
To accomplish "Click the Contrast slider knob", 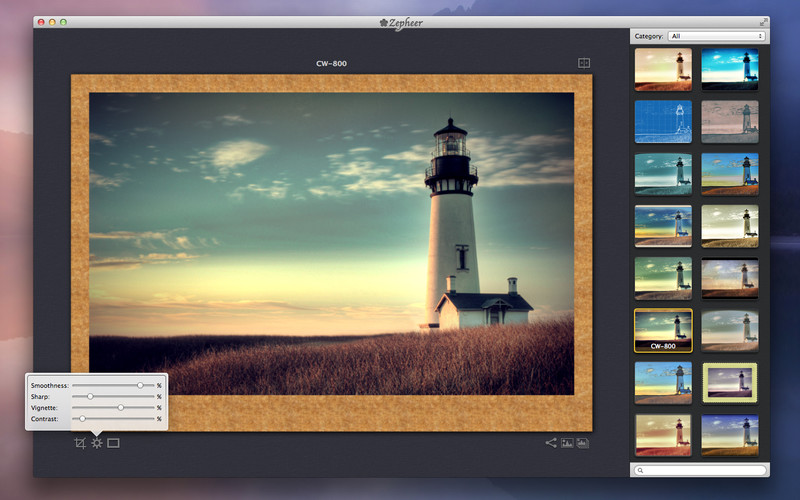I will pyautogui.click(x=82, y=419).
